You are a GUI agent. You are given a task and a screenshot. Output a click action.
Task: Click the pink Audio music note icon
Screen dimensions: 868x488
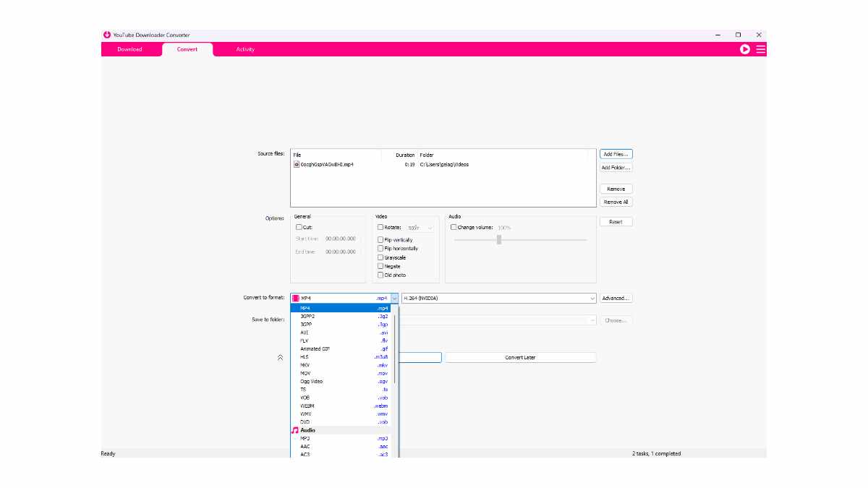pos(295,430)
